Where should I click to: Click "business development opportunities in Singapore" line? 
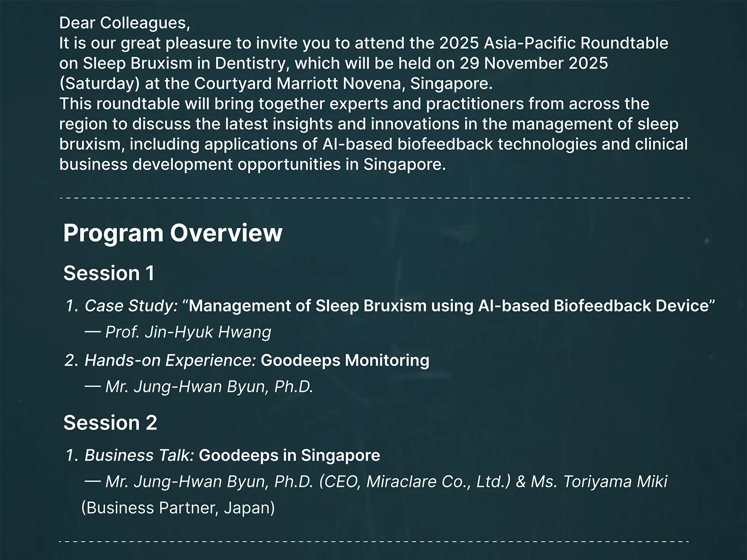coord(253,164)
